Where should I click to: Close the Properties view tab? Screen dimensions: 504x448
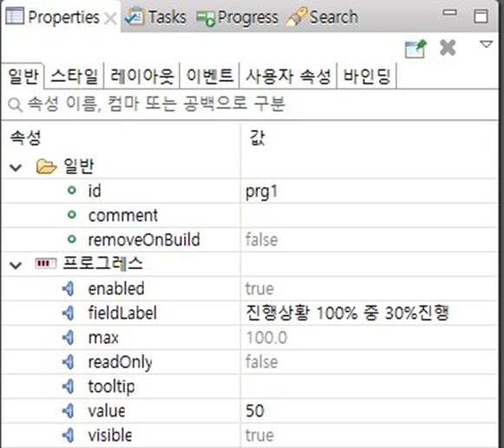click(110, 18)
